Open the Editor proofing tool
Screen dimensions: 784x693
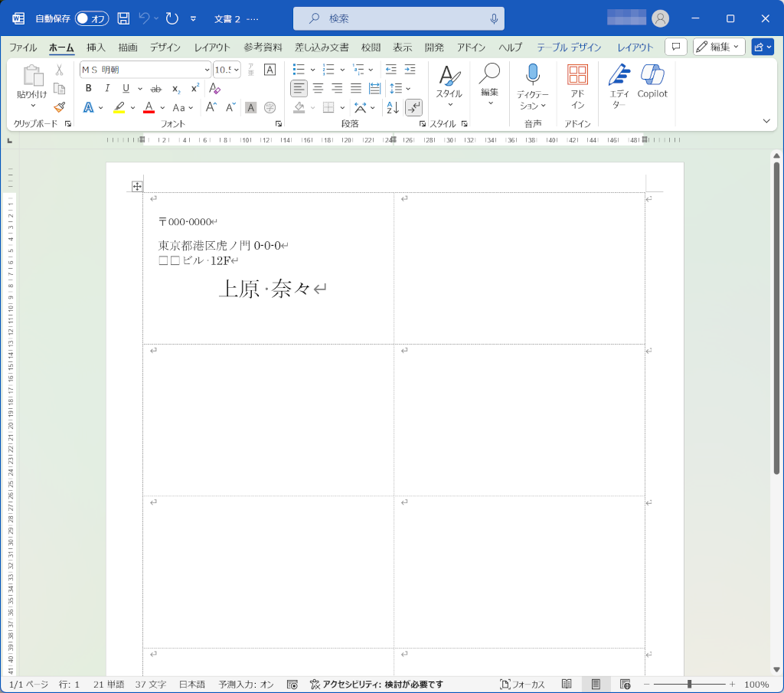(619, 86)
